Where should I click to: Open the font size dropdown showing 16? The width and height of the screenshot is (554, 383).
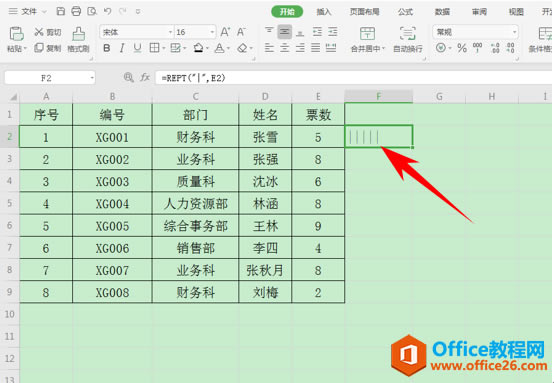[x=212, y=32]
